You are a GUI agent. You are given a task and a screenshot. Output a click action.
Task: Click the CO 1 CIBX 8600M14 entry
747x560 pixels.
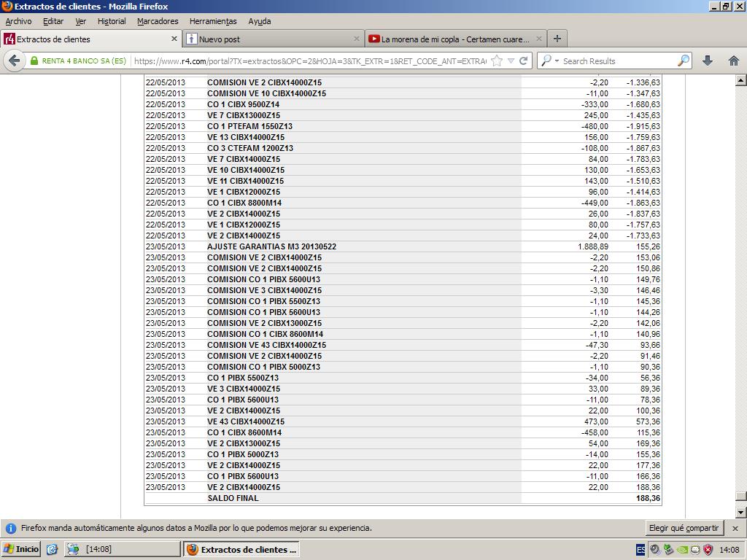[x=244, y=432]
